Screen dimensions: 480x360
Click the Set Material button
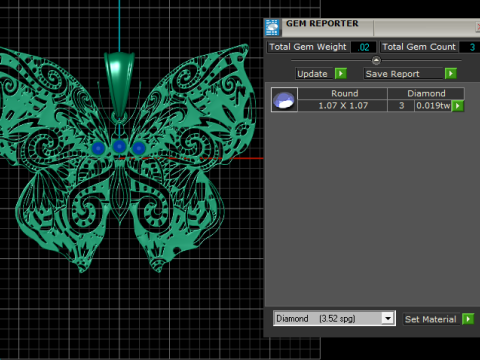pyautogui.click(x=432, y=319)
